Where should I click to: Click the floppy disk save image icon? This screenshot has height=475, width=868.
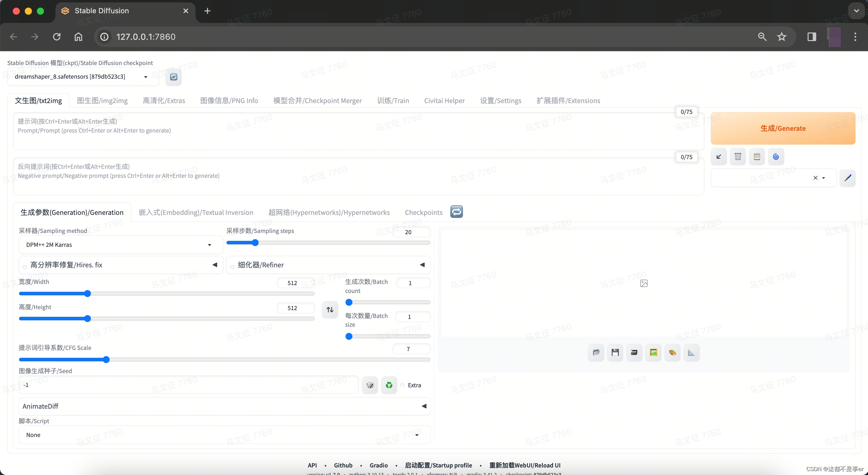(x=615, y=352)
